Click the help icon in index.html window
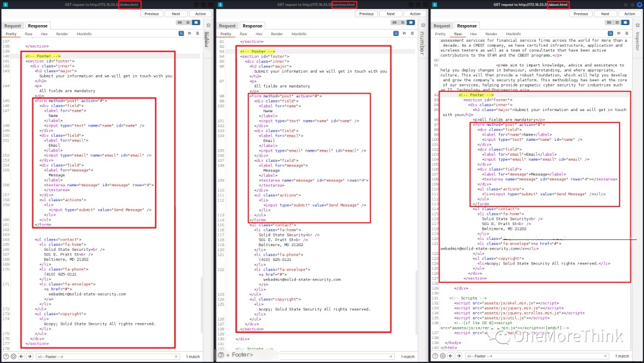644x363 pixels. coord(6,356)
